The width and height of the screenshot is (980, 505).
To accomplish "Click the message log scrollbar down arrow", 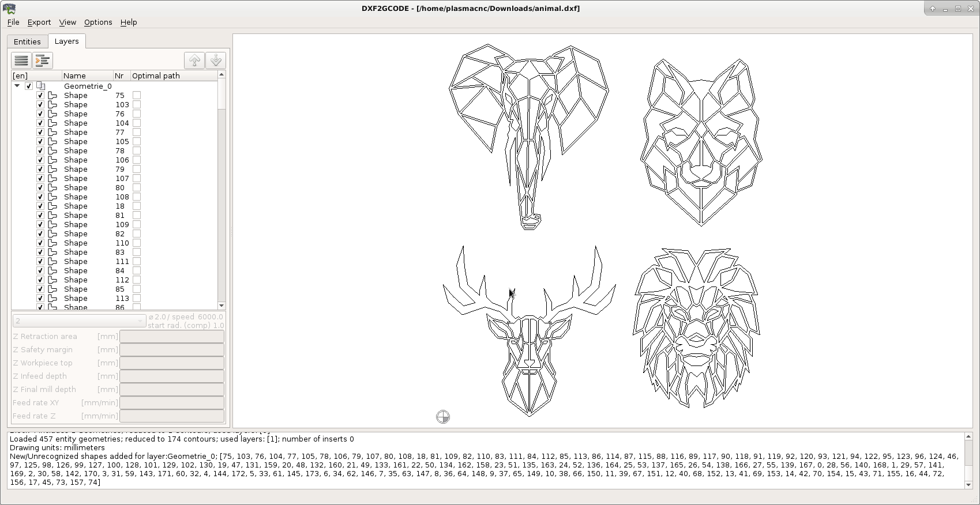I will point(968,485).
